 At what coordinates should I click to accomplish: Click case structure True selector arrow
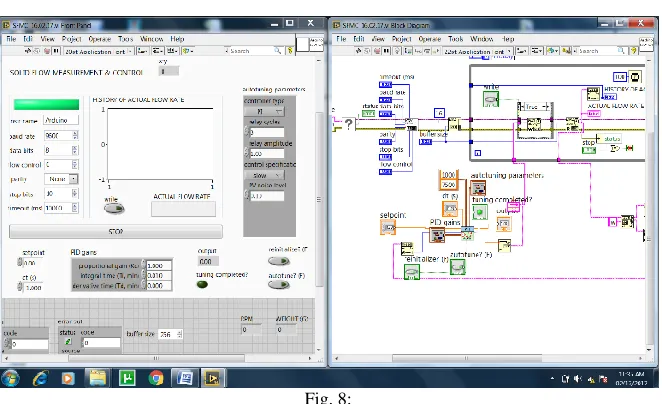pyautogui.click(x=546, y=107)
